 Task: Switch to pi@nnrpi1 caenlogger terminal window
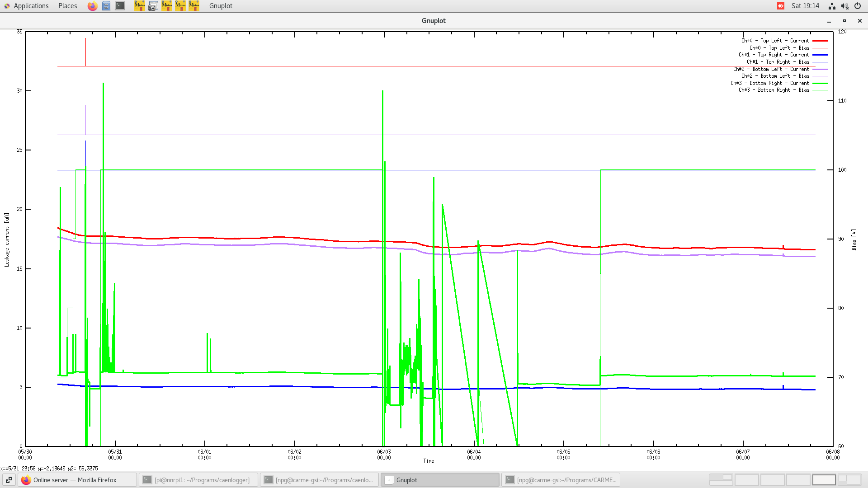198,480
